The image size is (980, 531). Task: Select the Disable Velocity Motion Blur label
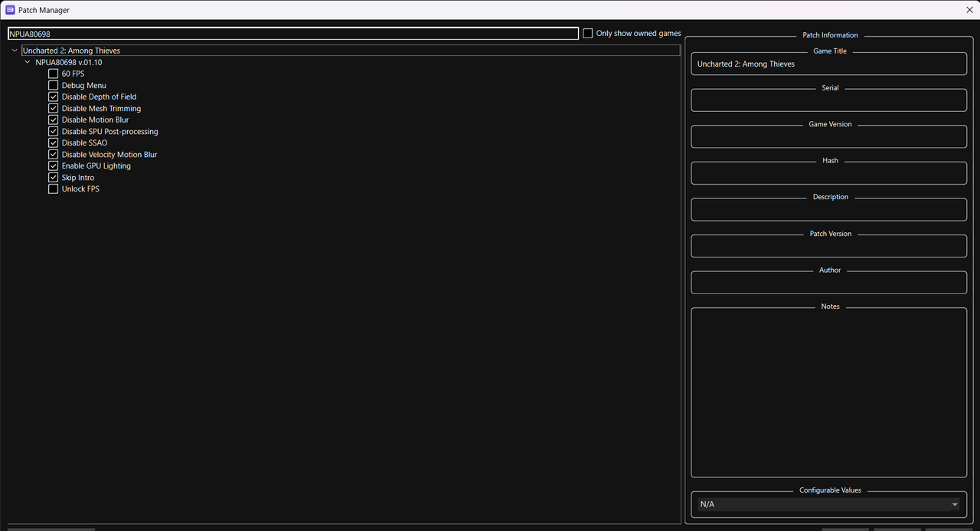click(x=109, y=154)
